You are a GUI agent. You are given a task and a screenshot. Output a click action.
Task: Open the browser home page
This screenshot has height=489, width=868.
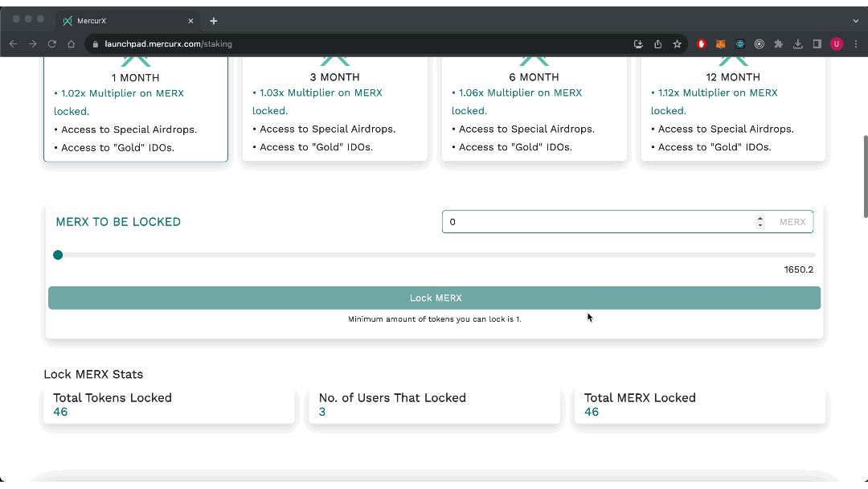click(71, 43)
